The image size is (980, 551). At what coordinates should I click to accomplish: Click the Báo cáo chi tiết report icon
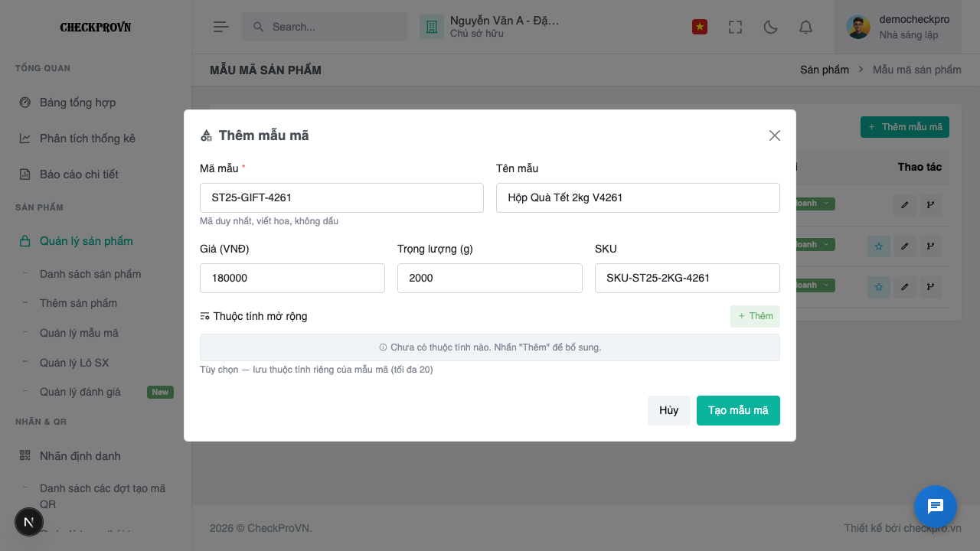[24, 174]
